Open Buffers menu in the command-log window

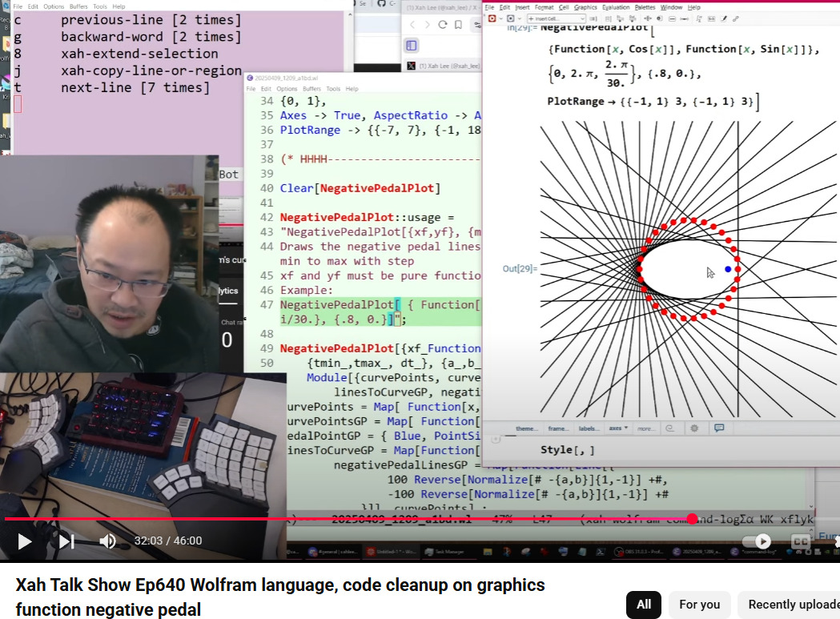(78, 6)
